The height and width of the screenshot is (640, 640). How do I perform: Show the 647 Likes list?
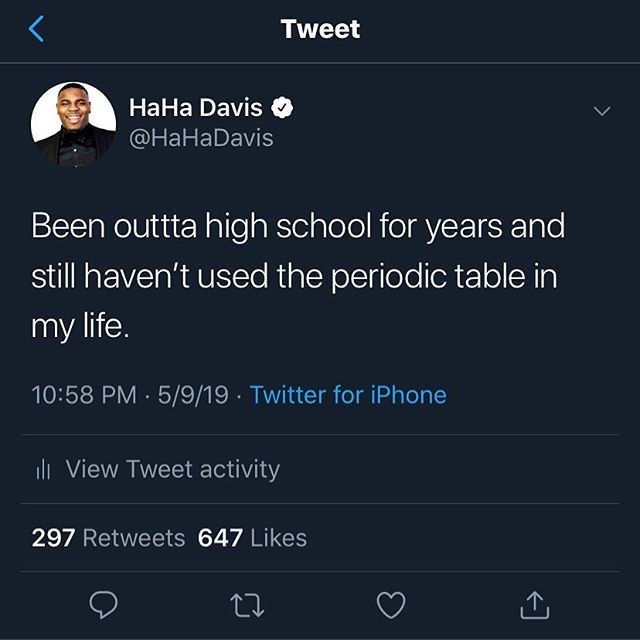(252, 538)
